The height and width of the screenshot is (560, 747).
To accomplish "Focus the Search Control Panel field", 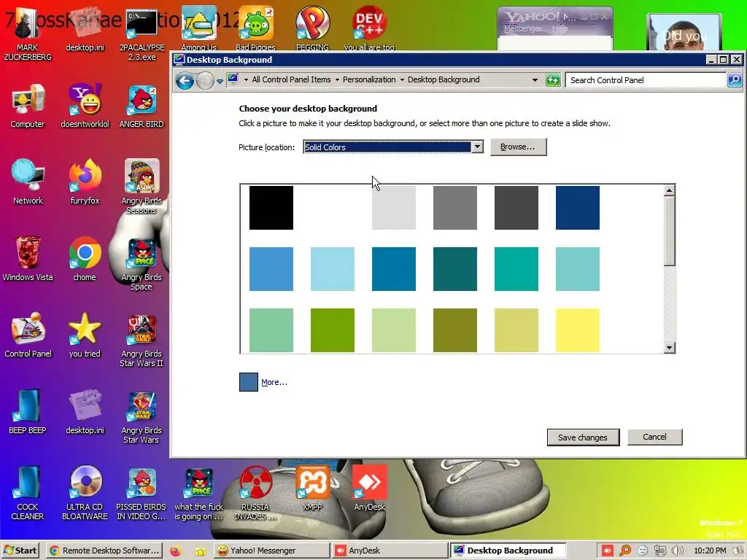I will (x=646, y=80).
